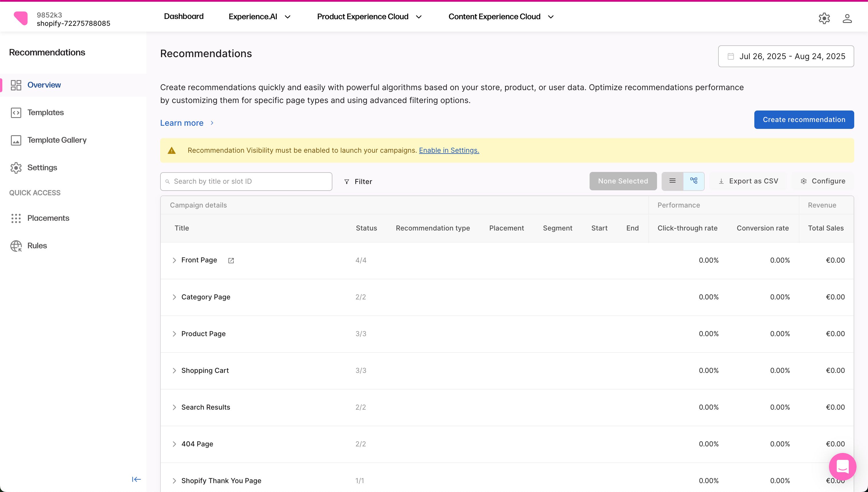Switch to grouped tree view

[x=694, y=181]
